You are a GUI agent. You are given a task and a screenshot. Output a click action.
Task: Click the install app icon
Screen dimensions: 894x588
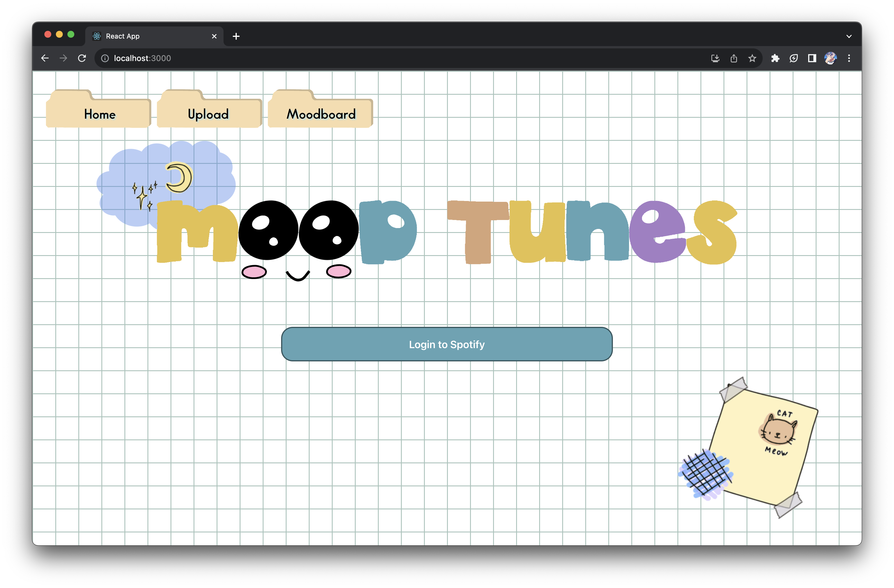click(715, 58)
